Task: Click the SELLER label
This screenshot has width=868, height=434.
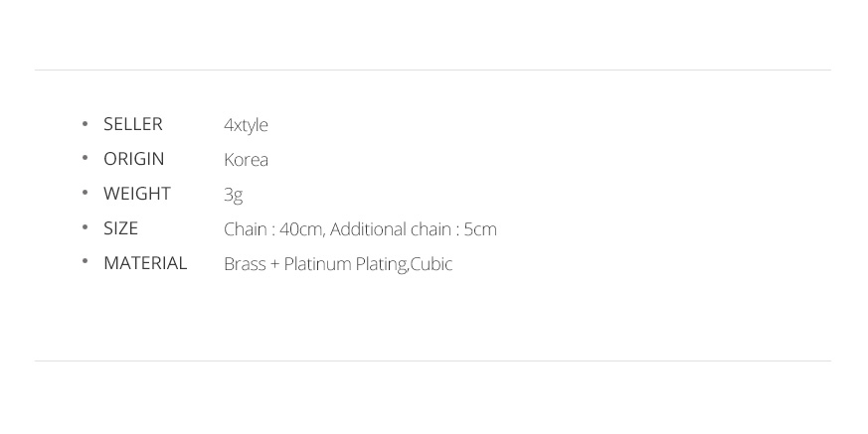Action: click(133, 124)
